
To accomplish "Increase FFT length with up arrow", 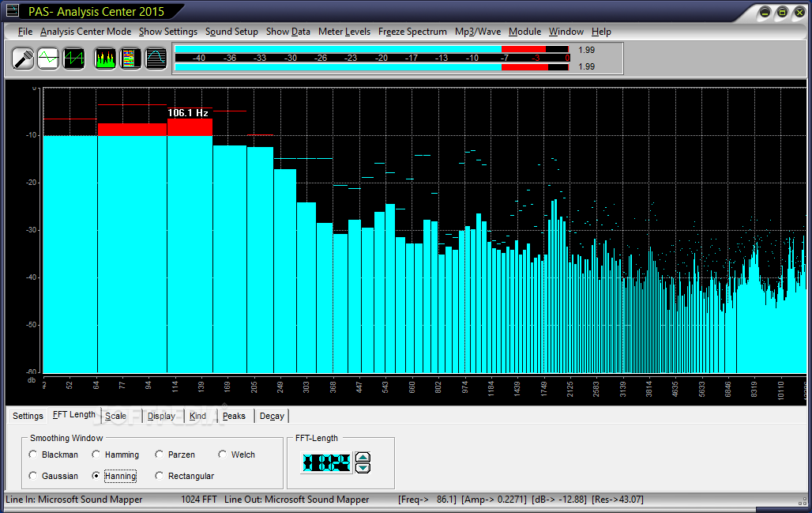I will [363, 457].
